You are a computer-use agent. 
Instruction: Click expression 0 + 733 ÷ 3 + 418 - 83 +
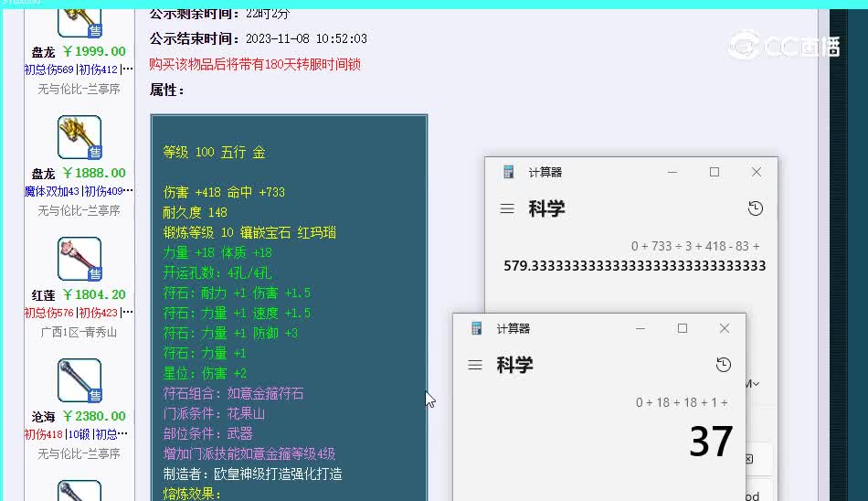(695, 246)
